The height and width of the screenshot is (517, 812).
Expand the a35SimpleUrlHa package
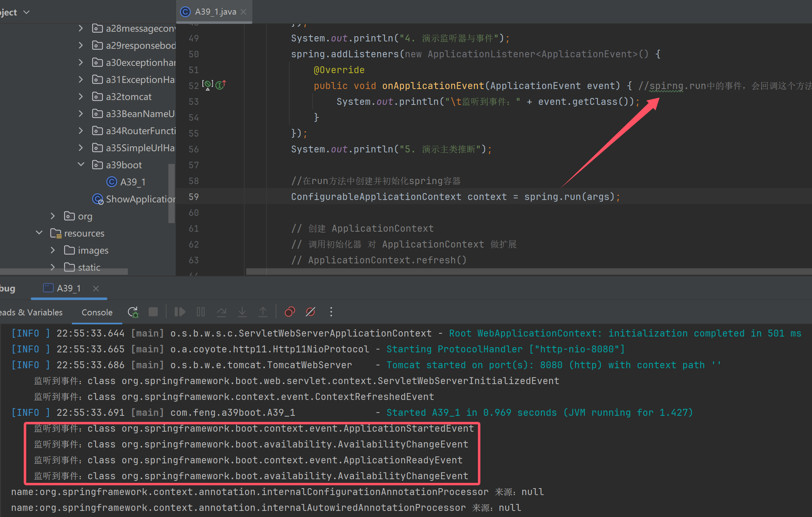coord(80,148)
